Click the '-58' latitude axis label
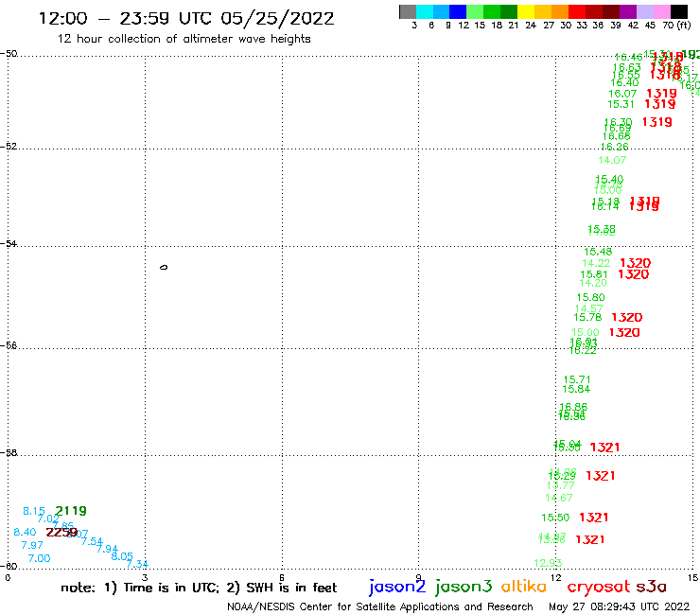 [x=9, y=452]
